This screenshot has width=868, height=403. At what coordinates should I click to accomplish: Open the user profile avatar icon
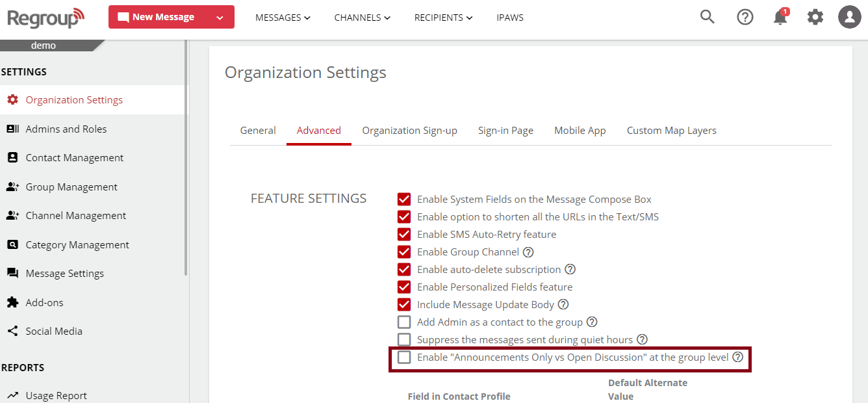(x=849, y=17)
